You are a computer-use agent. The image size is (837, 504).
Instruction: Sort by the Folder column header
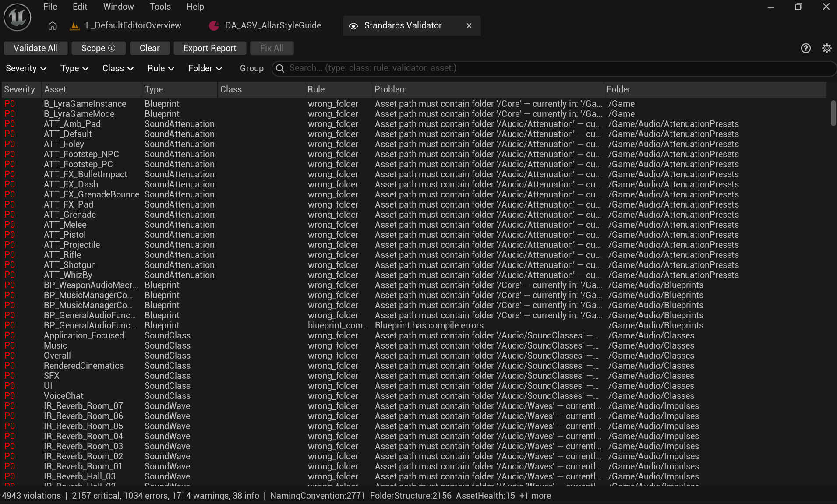(x=715, y=89)
